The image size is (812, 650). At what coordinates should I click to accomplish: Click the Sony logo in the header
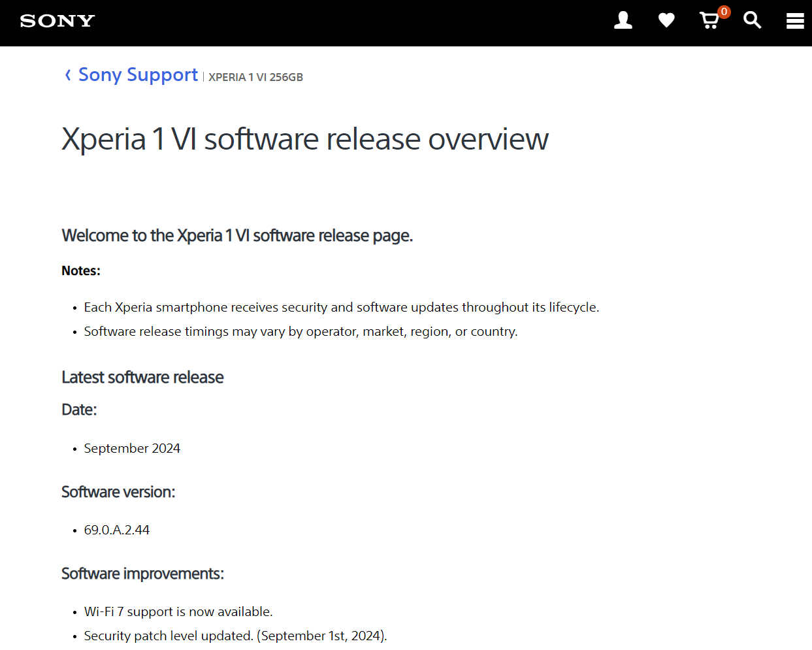[x=57, y=21]
